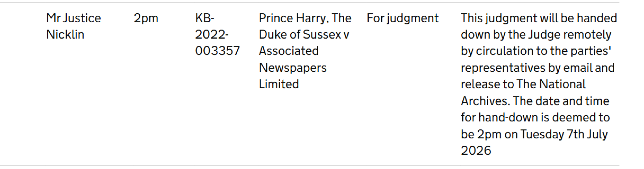
Task: Click 'release to The National' line
Action: click(x=523, y=84)
